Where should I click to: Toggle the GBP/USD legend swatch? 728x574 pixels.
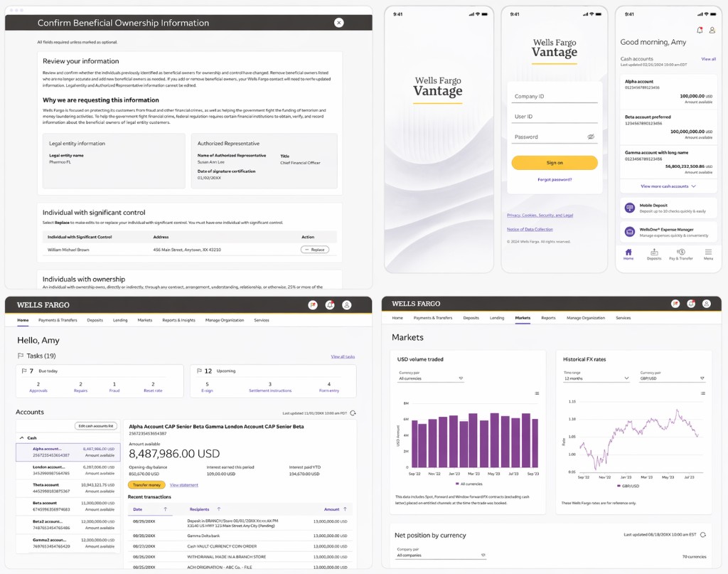pyautogui.click(x=619, y=486)
